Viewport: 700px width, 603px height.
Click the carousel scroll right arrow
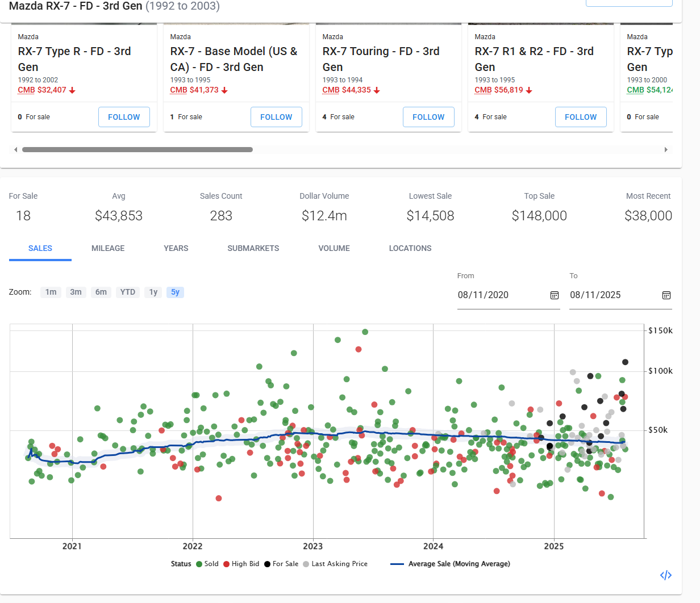(666, 150)
